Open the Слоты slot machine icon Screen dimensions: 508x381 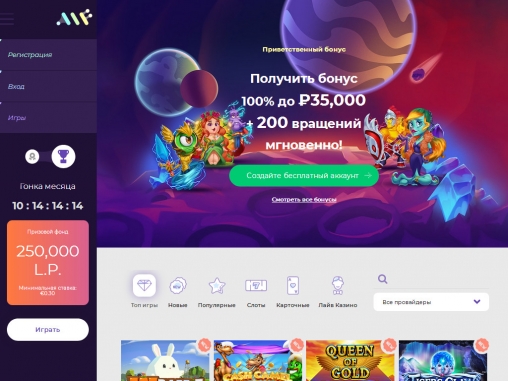coord(256,286)
